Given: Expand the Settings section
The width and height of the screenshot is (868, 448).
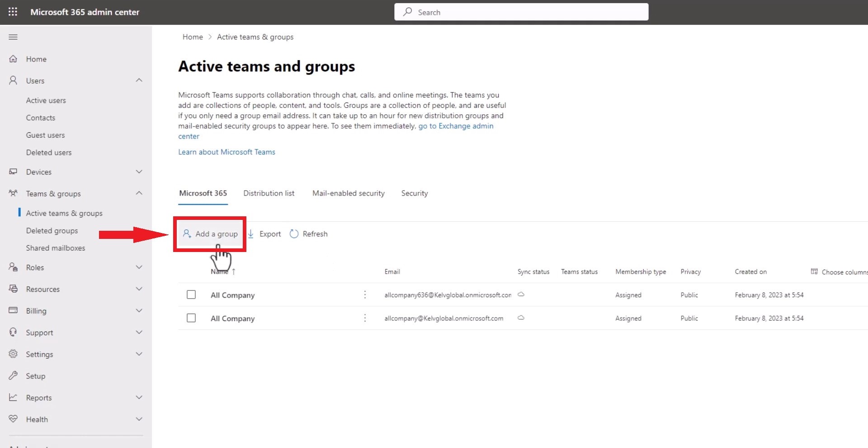Looking at the screenshot, I should point(139,354).
